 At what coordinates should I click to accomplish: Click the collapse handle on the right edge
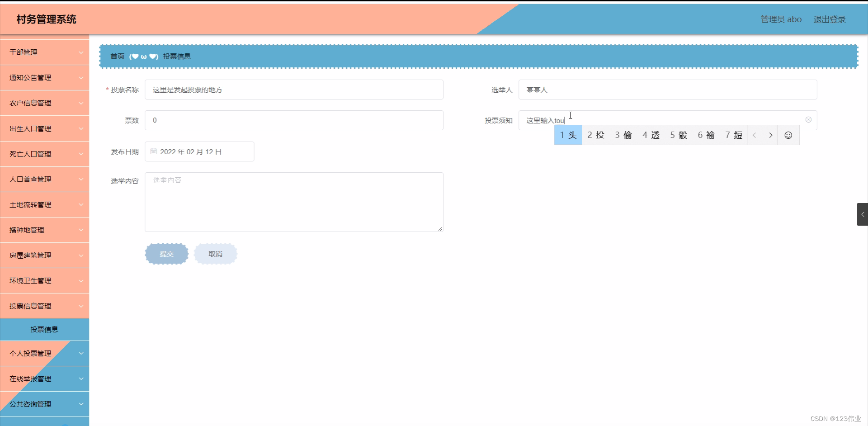click(x=863, y=214)
